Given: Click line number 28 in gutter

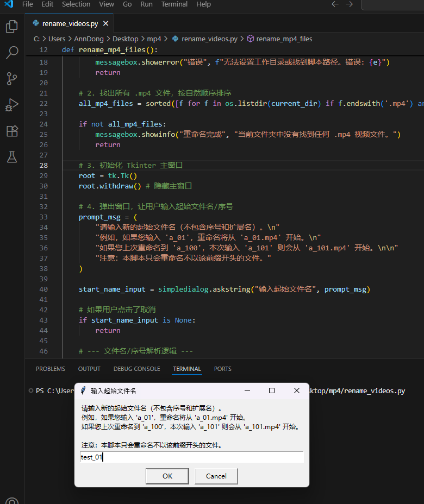Looking at the screenshot, I should [43, 166].
